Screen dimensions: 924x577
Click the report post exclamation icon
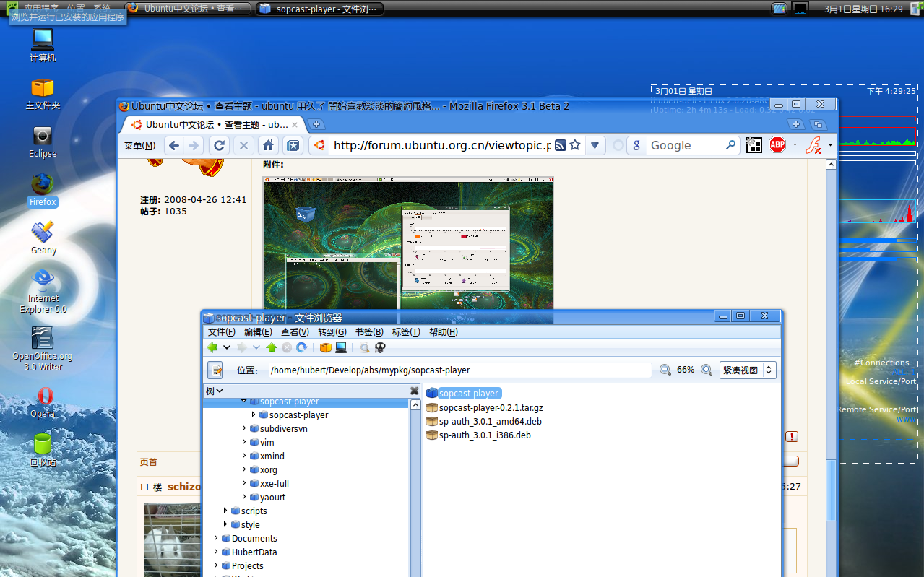(x=793, y=436)
